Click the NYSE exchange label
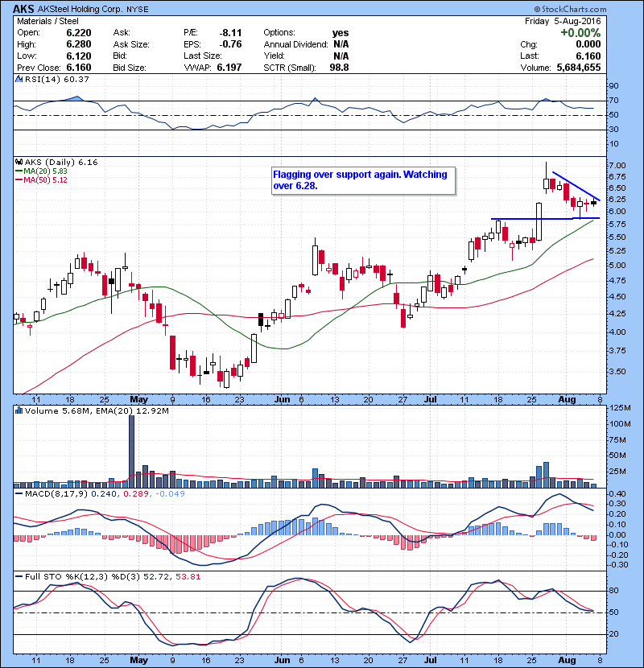Screen dimensions: 644x668 [137, 10]
